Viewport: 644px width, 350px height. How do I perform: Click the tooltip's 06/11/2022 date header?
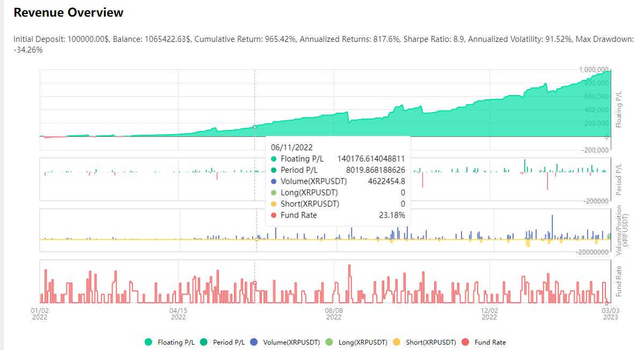(292, 147)
